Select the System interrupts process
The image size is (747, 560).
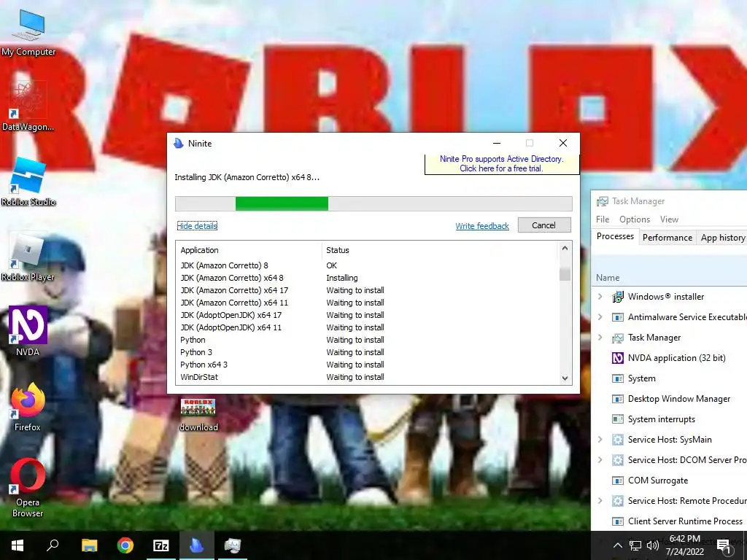(670, 419)
